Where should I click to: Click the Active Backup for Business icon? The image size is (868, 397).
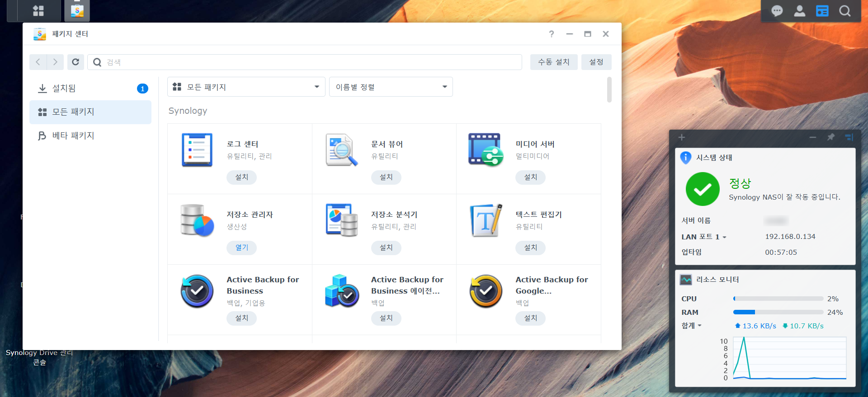point(197,291)
